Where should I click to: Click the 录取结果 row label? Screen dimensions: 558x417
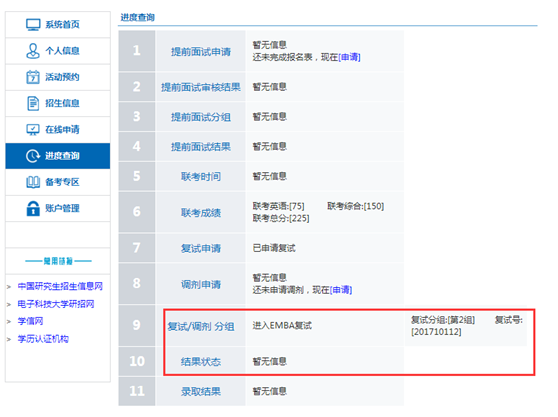pyautogui.click(x=201, y=392)
